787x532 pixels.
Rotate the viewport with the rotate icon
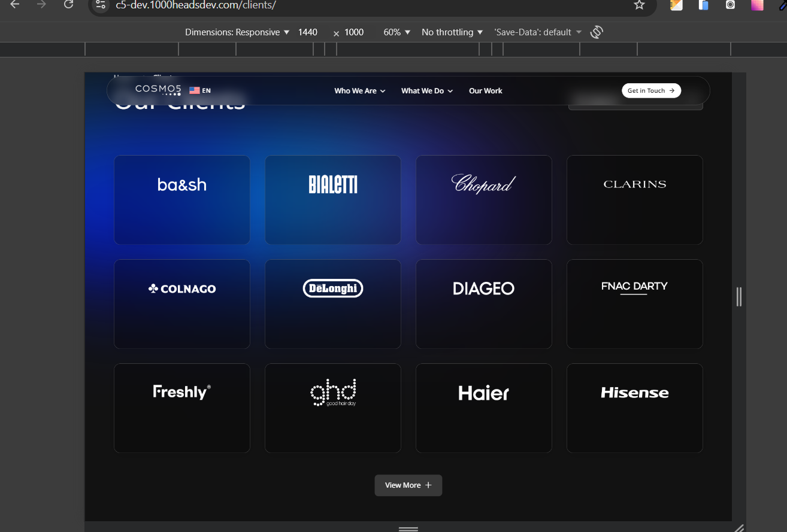coord(596,32)
